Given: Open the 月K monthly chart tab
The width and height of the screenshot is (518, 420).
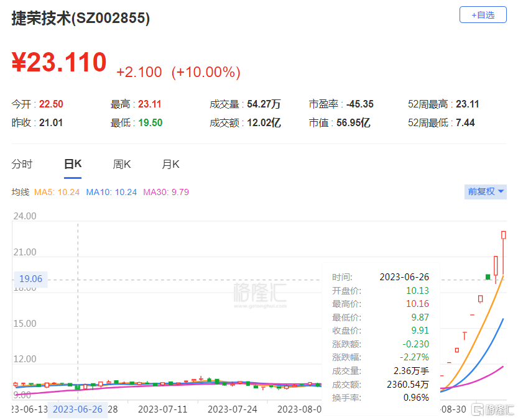Looking at the screenshot, I should tap(170, 164).
